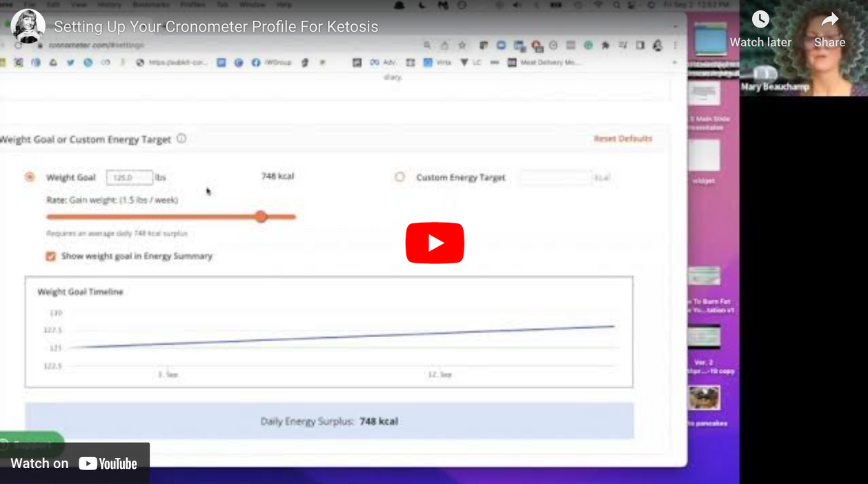Screen dimensions: 868x484
Task: Select the Custom Energy Target radio button
Action: (x=400, y=177)
